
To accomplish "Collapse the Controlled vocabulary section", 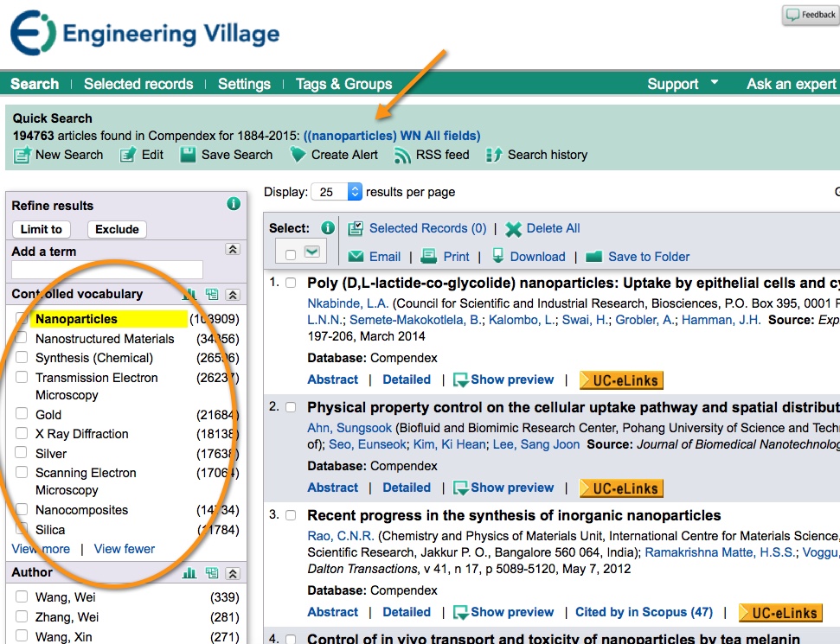I will click(x=233, y=295).
